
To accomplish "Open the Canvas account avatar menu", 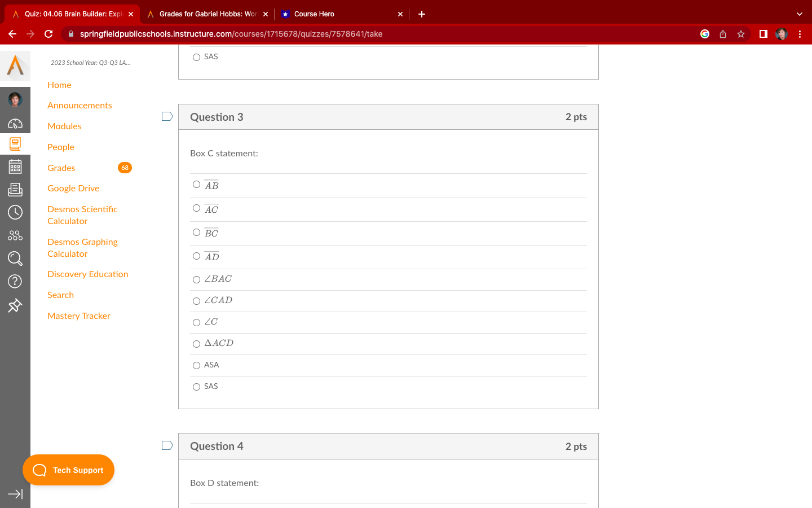I will (15, 100).
